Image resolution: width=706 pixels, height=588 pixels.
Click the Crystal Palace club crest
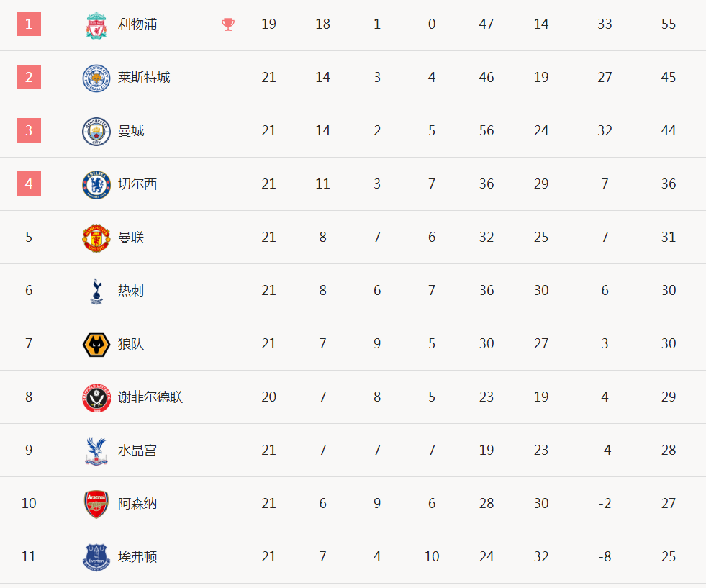(96, 451)
